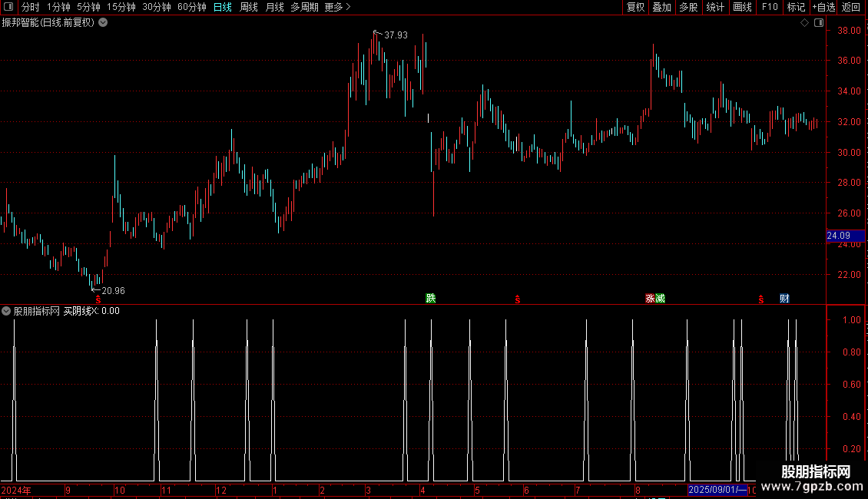Screen dimensions: 868x499
Task: Expand the 更多 periods menu
Action: pos(337,7)
